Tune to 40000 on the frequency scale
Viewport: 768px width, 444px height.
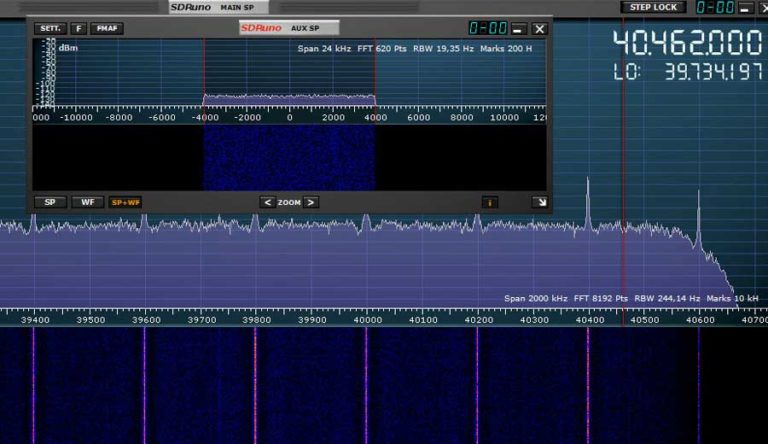tap(367, 320)
